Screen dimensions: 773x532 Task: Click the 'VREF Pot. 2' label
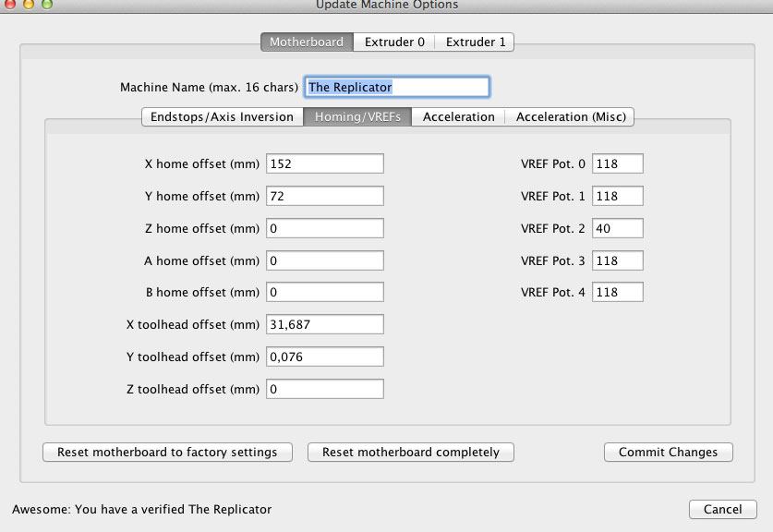pos(552,229)
